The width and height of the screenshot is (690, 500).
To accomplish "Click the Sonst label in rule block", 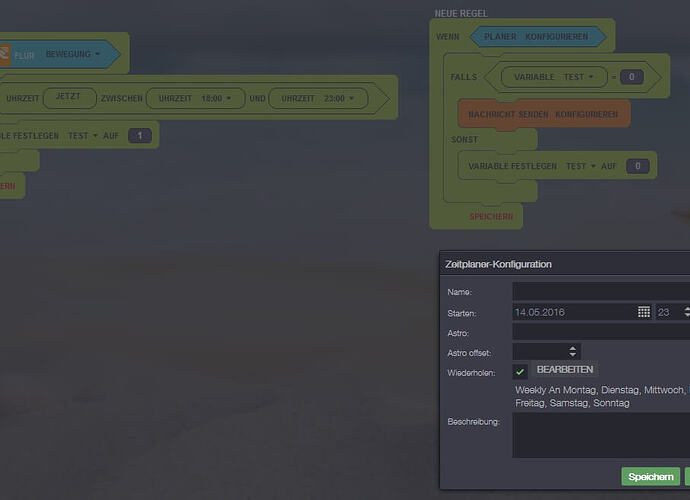I will pos(464,140).
